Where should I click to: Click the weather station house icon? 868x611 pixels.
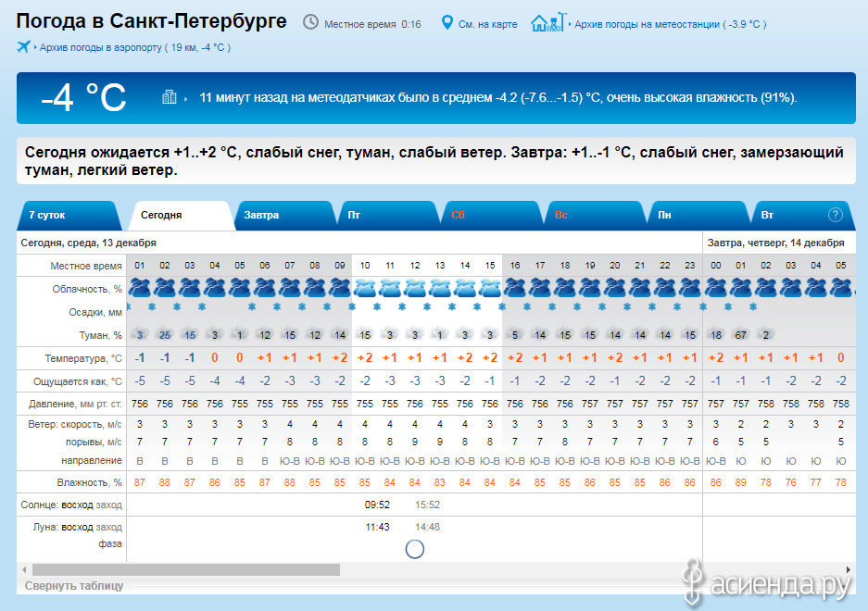(548, 22)
